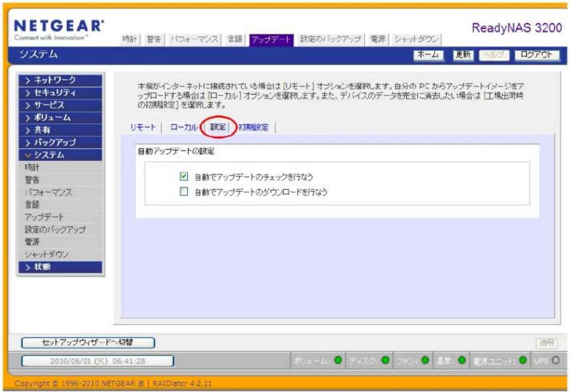The image size is (570, 392).
Task: Open the シャットダウン top tab
Action: 417,39
